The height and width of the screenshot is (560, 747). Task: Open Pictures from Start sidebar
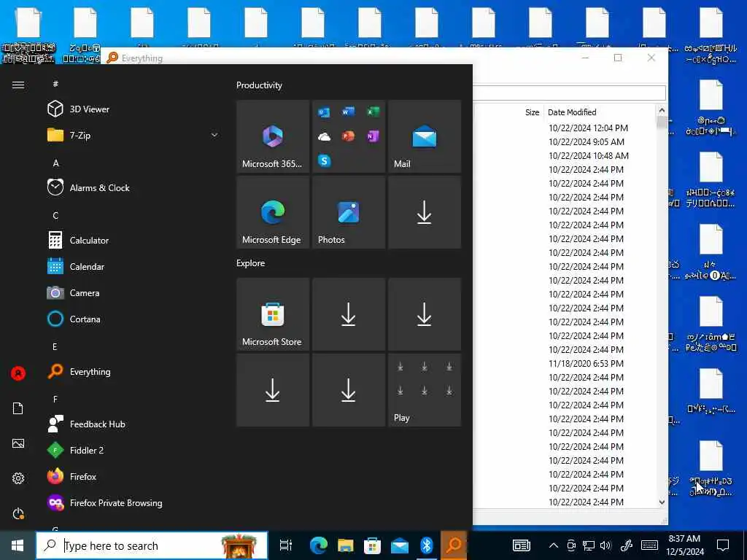(x=18, y=443)
